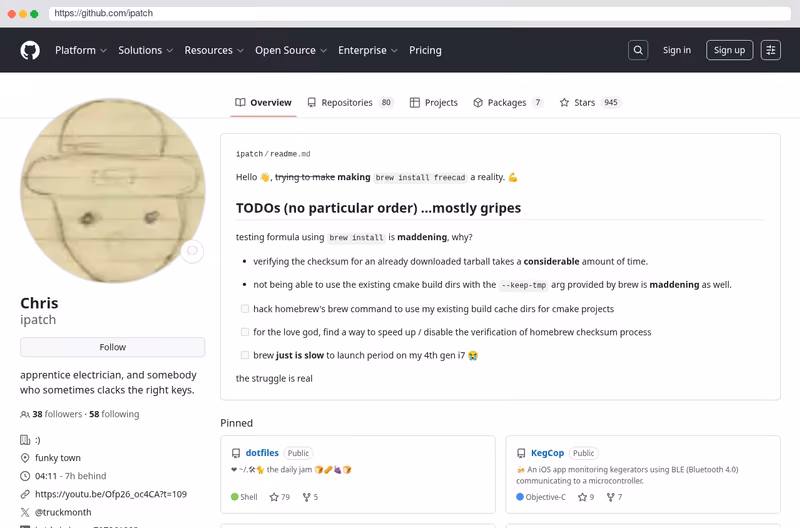Switch to the Projects tab
Viewport: 800px width, 528px height.
coord(434,103)
